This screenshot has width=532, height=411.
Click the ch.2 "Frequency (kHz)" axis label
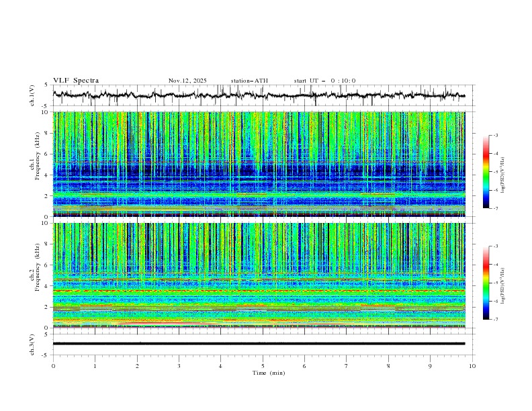pyautogui.click(x=38, y=267)
